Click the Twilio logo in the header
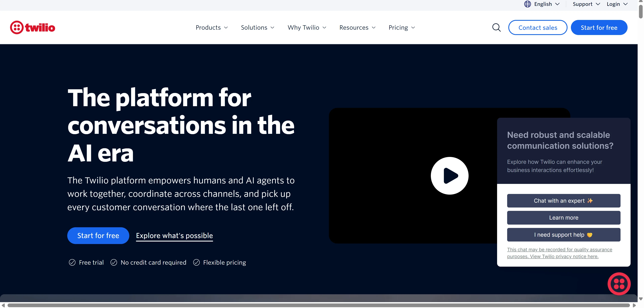 pos(33,27)
